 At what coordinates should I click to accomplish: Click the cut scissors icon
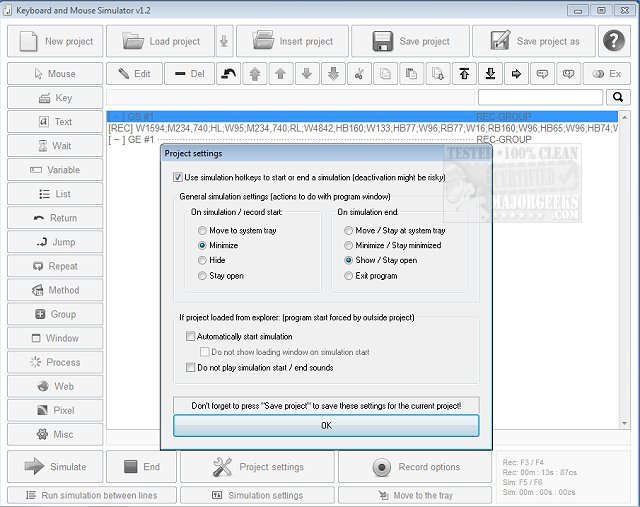click(x=359, y=74)
